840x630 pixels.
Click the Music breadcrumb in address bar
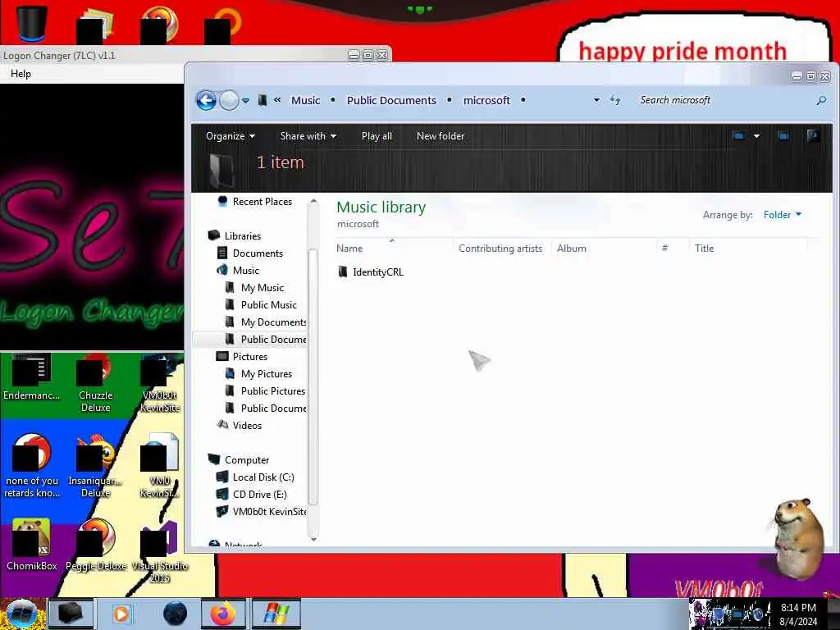(305, 100)
